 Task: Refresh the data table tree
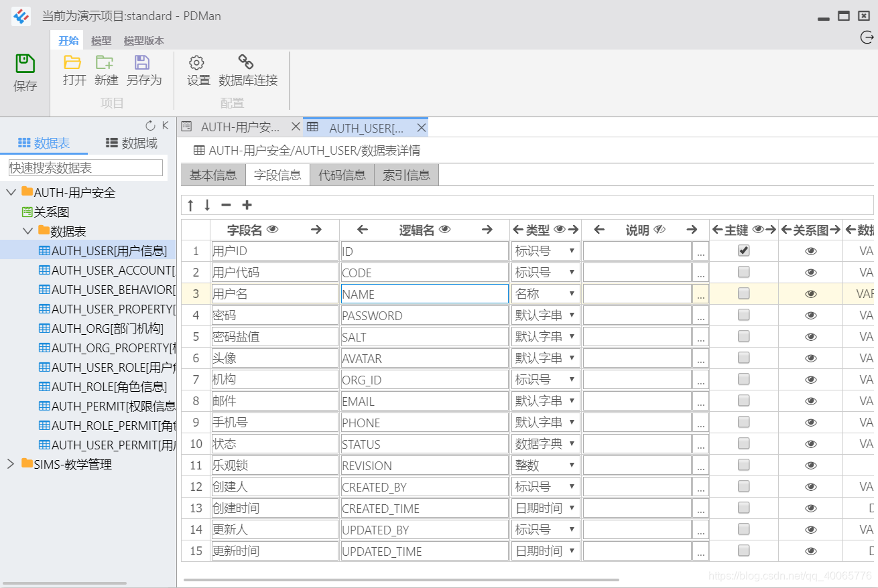point(150,125)
